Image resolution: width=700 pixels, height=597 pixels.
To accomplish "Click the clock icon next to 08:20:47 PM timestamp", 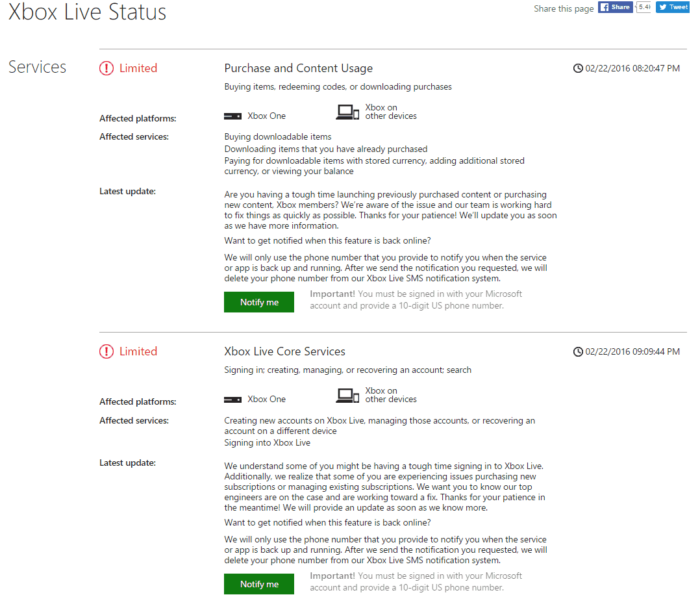I will (x=578, y=68).
